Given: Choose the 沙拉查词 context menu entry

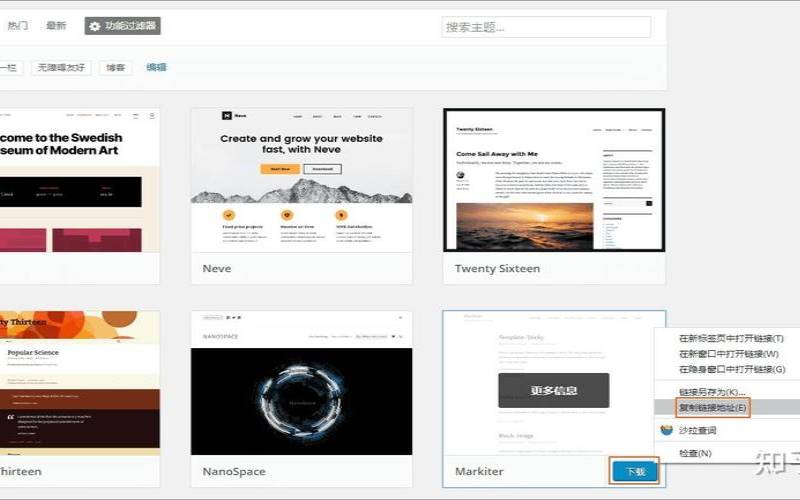Looking at the screenshot, I should pyautogui.click(x=697, y=430).
